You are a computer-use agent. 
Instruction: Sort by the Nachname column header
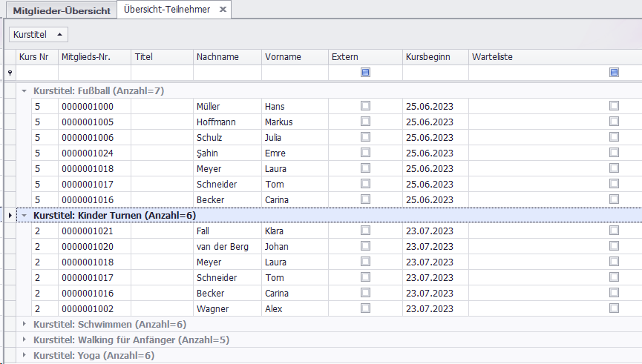point(226,57)
